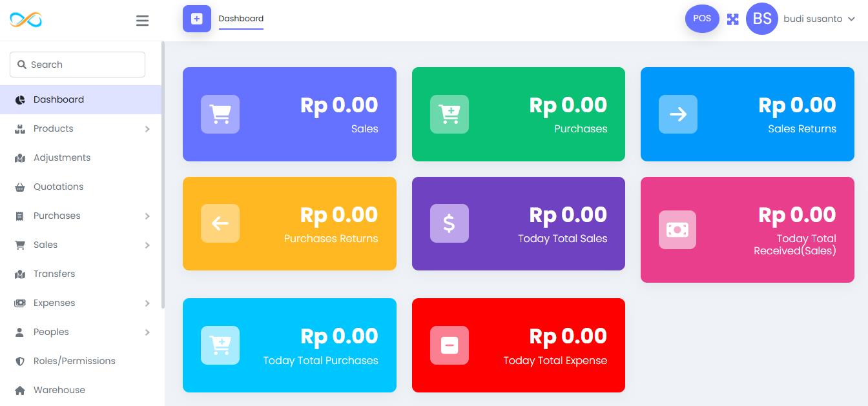Expand the Products submenu
The height and width of the screenshot is (406, 868).
(x=147, y=129)
